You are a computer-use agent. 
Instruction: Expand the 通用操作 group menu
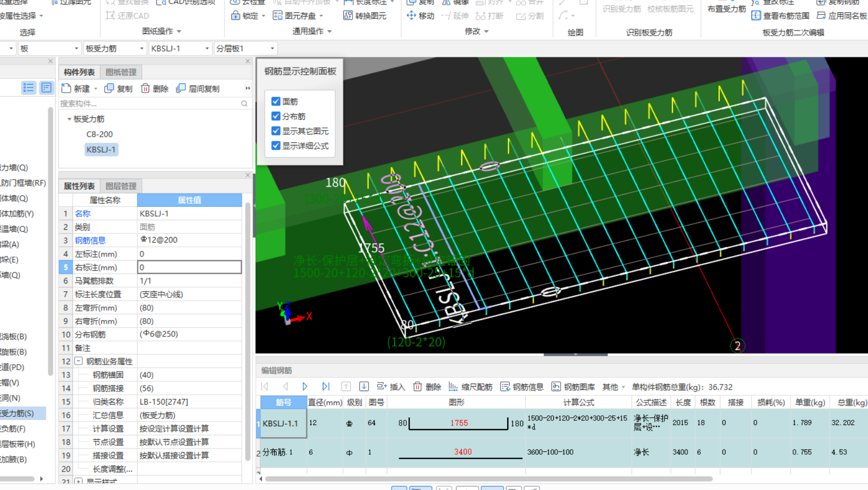point(329,32)
